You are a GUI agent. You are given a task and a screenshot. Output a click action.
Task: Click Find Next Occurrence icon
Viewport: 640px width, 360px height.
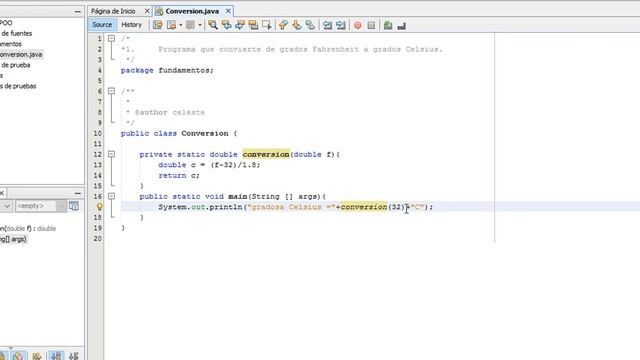pyautogui.click(x=240, y=25)
